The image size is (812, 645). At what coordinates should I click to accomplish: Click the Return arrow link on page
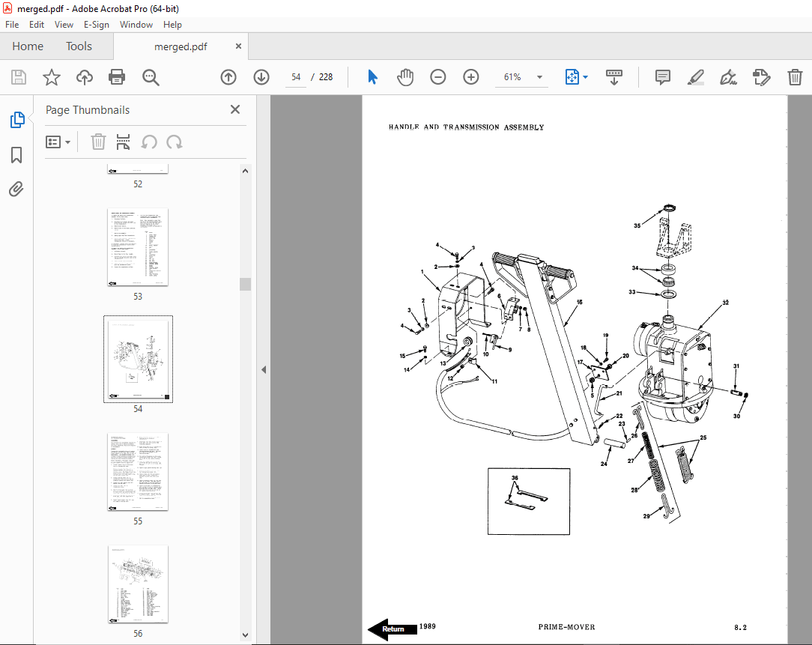(x=391, y=629)
